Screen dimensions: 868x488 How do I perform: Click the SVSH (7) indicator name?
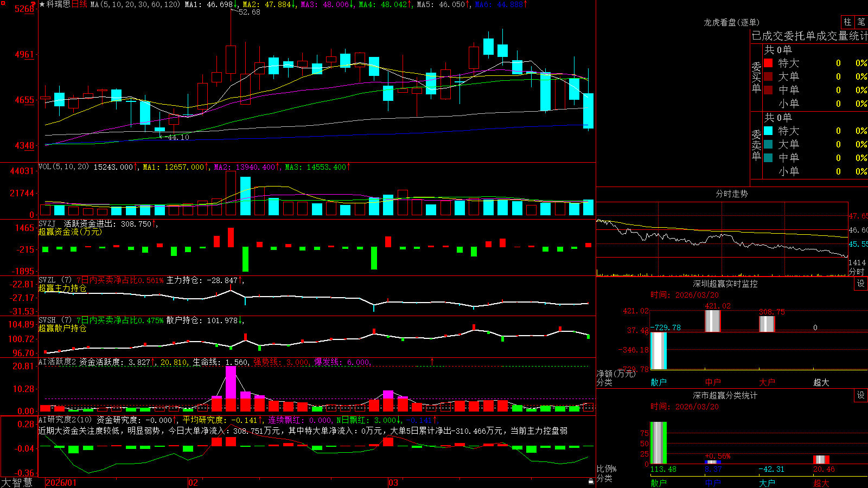point(55,320)
